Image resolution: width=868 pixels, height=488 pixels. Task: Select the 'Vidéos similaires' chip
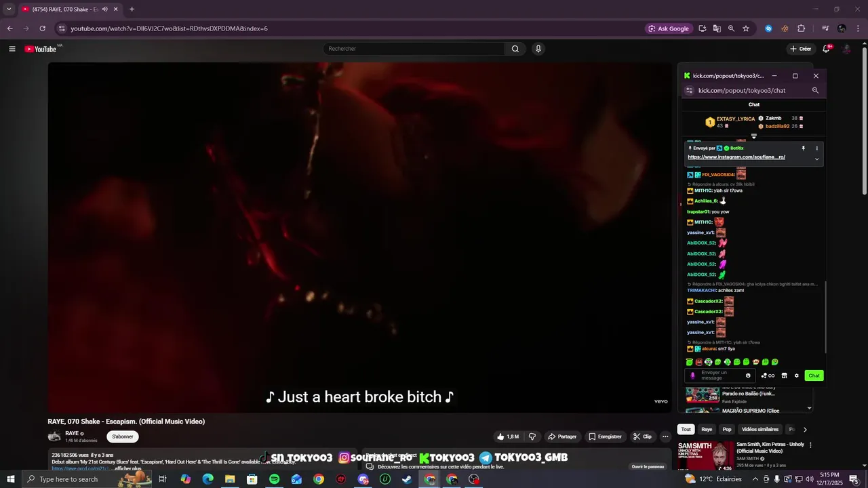point(760,429)
